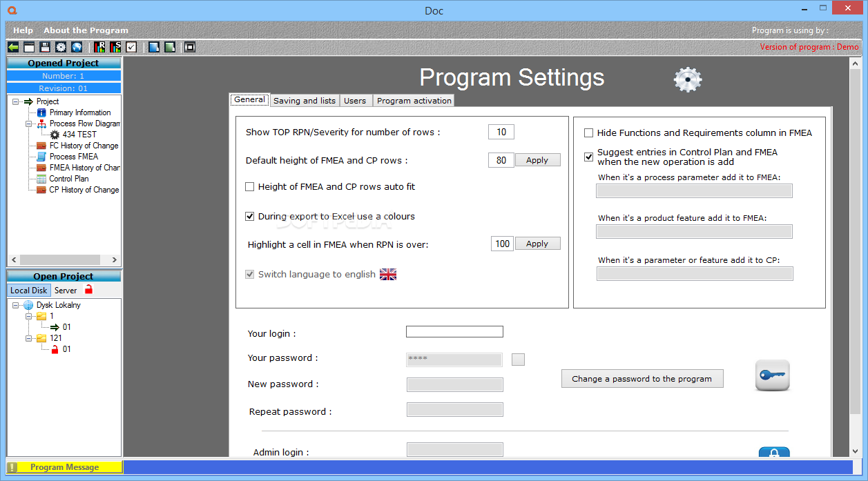
Task: Click the green document toolbar icon
Action: (x=170, y=47)
